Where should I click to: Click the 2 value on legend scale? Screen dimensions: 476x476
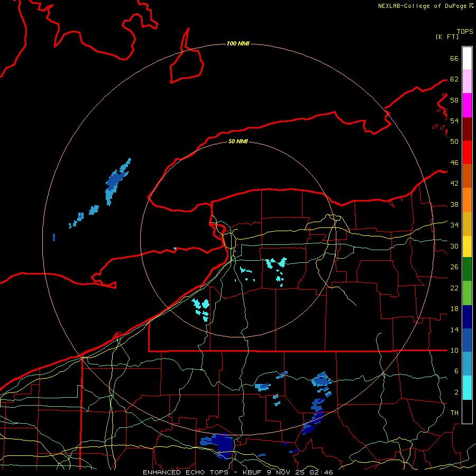click(x=456, y=392)
